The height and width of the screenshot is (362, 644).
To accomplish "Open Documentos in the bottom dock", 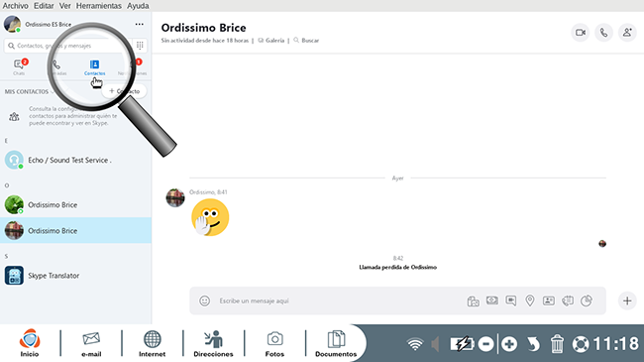I will [x=336, y=343].
